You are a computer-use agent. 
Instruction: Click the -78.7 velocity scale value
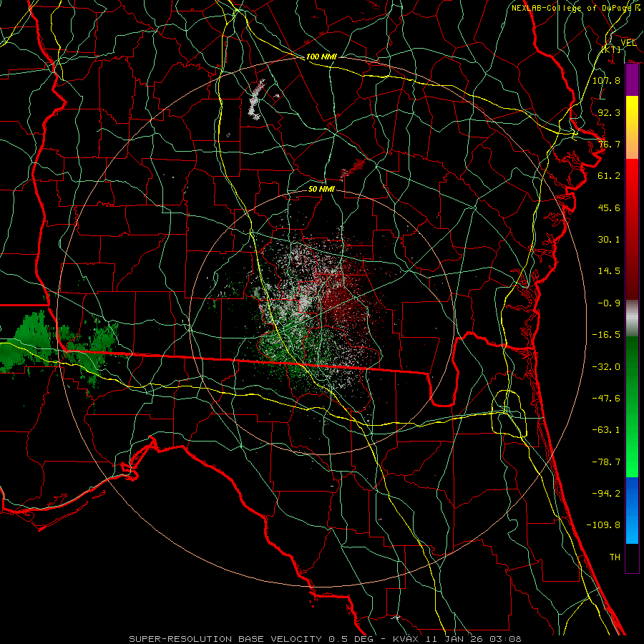pos(606,462)
